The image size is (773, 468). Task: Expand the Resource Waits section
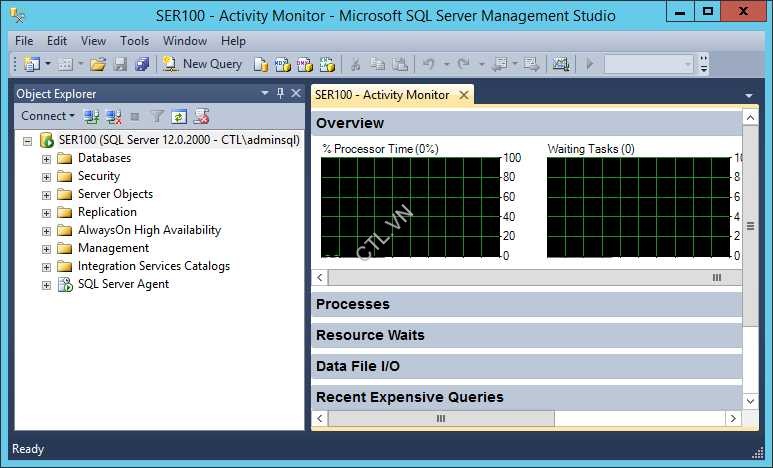click(x=527, y=335)
